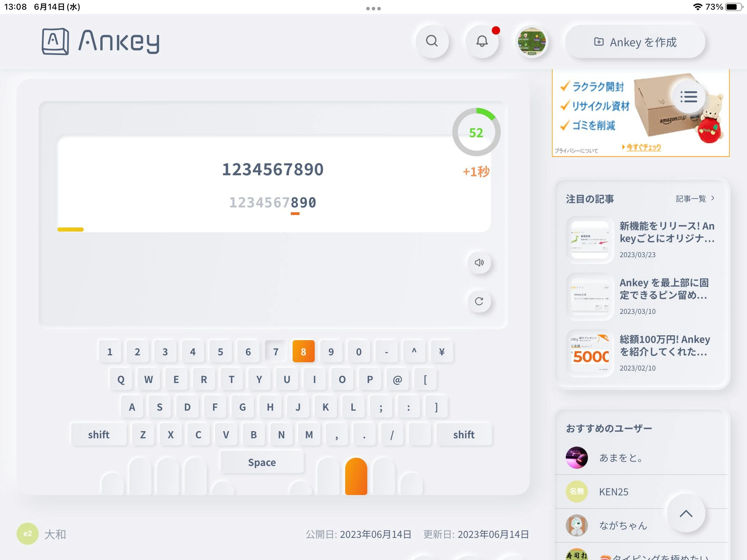This screenshot has width=747, height=560.
Task: Open author 大和 profile link
Action: tap(55, 534)
